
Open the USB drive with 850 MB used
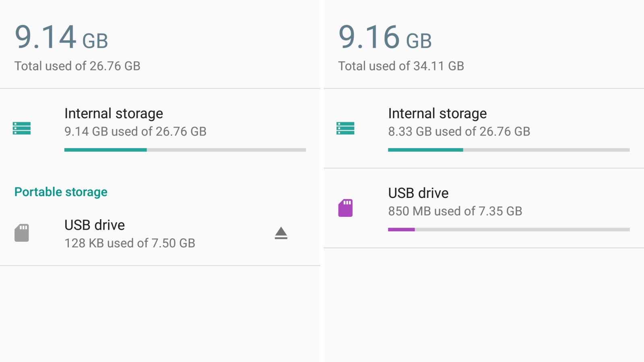point(484,208)
